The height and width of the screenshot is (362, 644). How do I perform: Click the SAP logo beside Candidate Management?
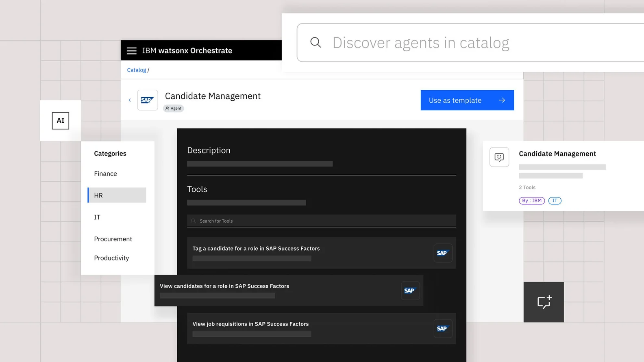pyautogui.click(x=147, y=100)
